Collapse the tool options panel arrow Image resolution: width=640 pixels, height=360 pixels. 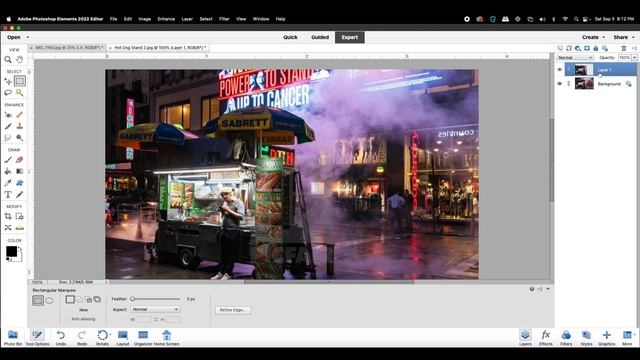coord(548,289)
